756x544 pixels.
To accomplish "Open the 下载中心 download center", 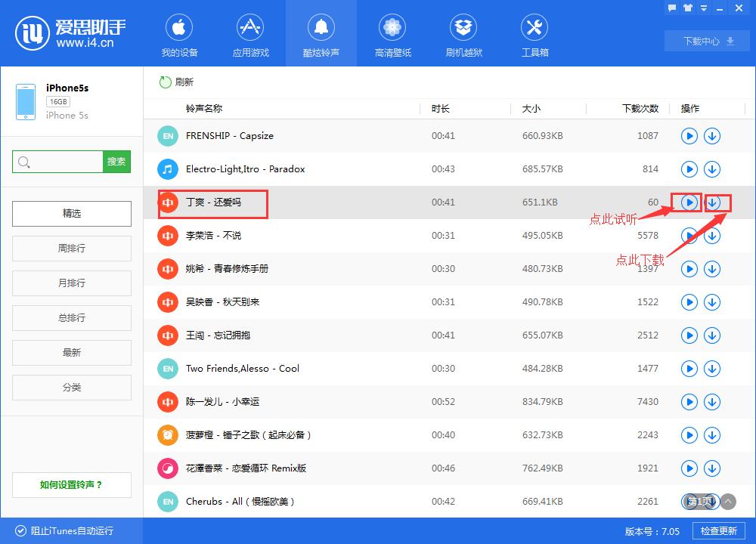I will tap(706, 41).
